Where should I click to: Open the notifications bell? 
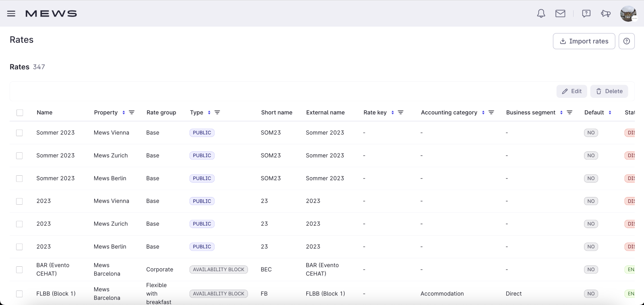point(541,14)
